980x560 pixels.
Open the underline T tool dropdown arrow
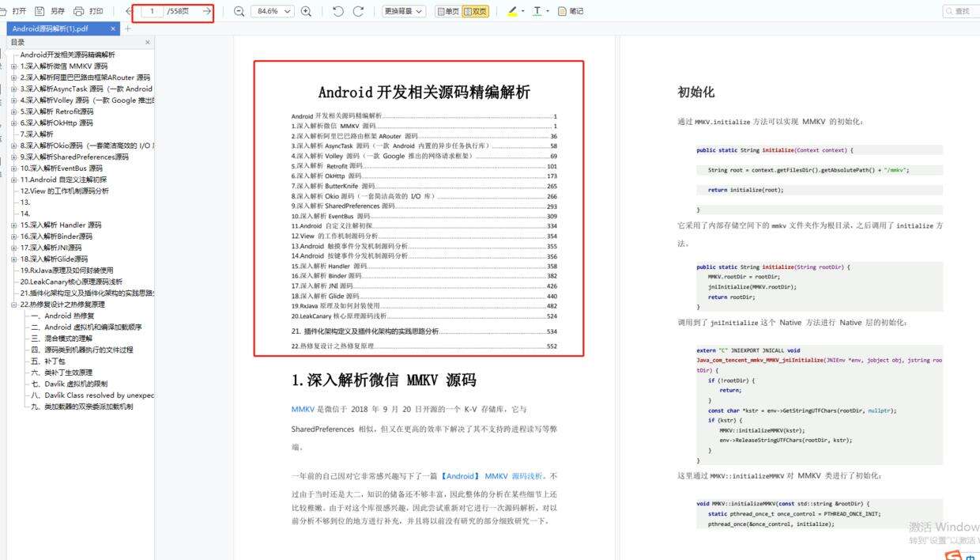[548, 12]
